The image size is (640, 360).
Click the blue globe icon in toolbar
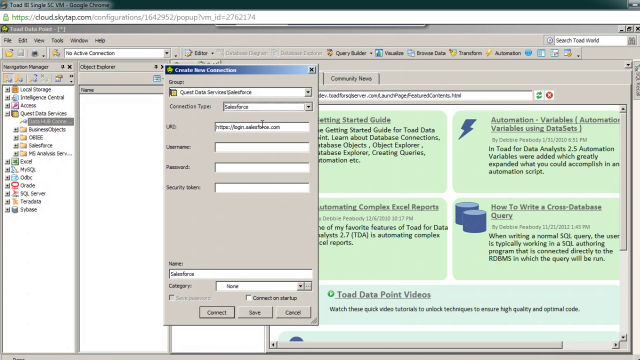pos(529,53)
